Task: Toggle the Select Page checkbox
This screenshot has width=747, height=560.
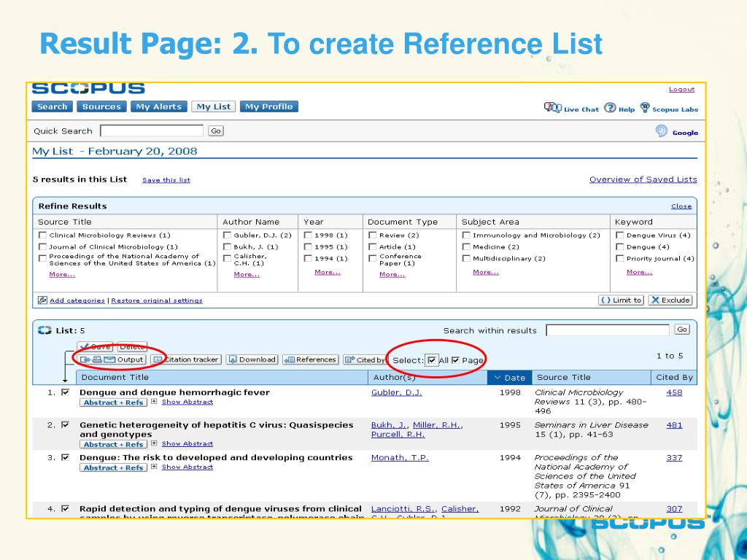Action: [455, 360]
